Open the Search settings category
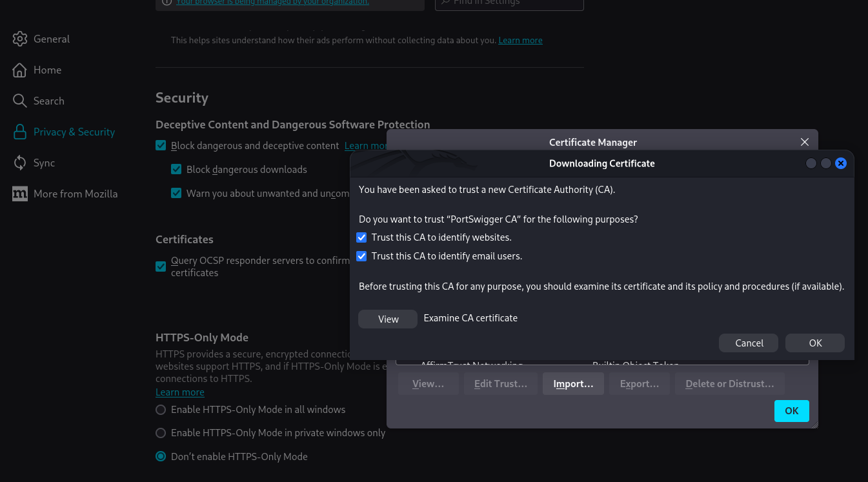 [48, 101]
